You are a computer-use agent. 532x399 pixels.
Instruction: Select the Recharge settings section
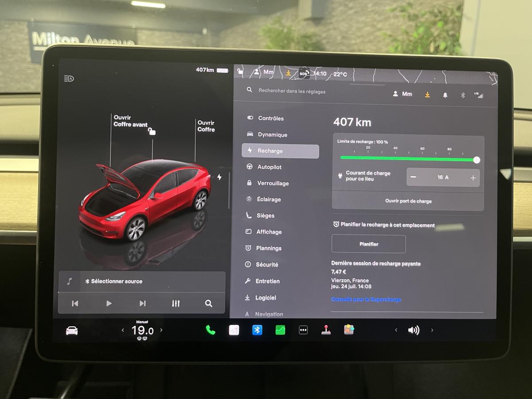tap(280, 151)
